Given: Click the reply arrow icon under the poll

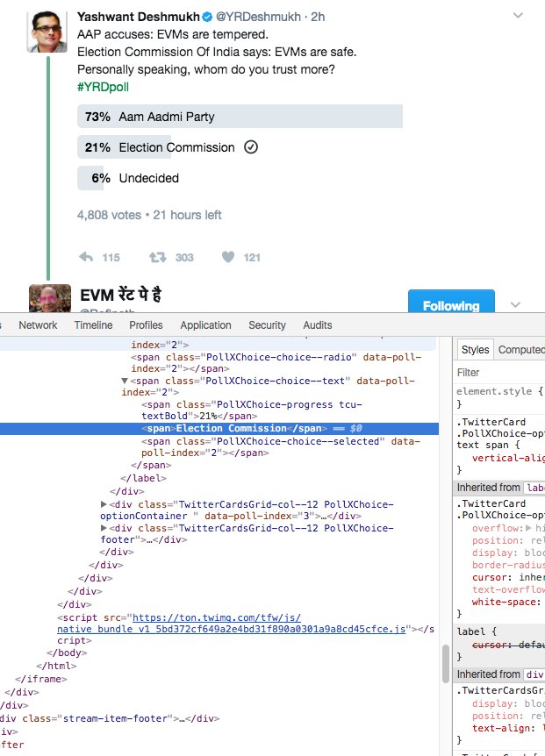Looking at the screenshot, I should click(x=86, y=257).
